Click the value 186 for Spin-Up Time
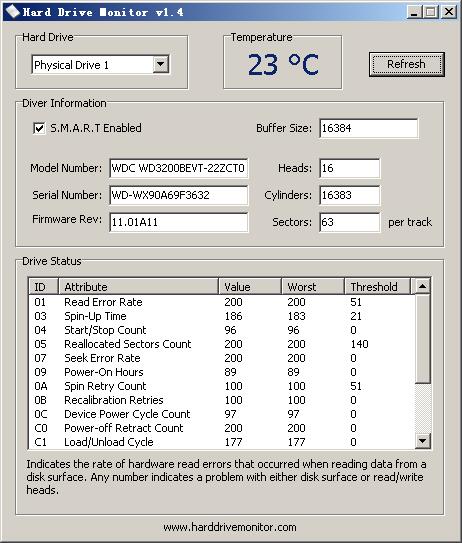462x543 pixels. point(233,316)
